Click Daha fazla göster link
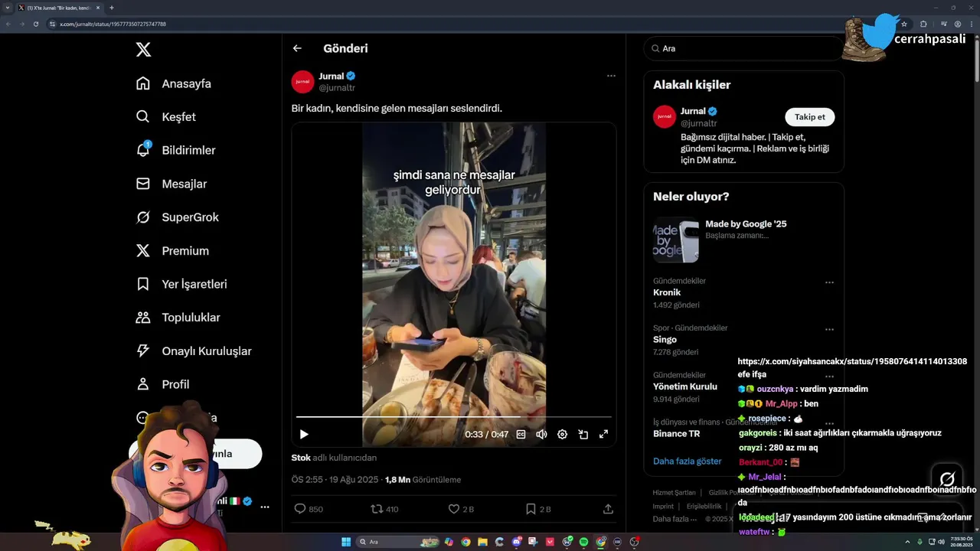 tap(687, 461)
